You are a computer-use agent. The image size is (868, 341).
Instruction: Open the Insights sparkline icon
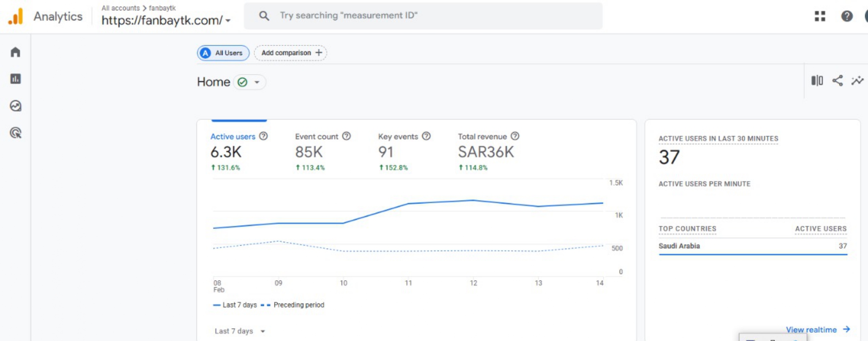pos(857,81)
